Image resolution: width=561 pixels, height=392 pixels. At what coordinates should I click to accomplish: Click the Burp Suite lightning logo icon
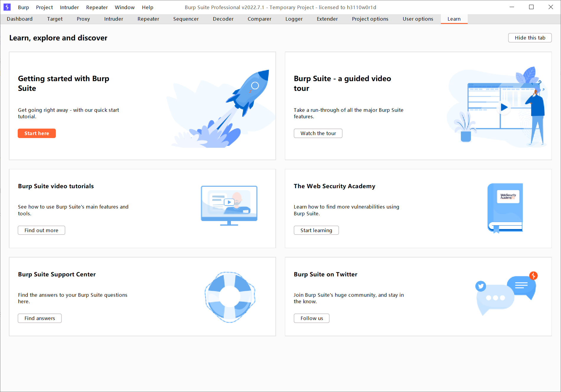click(7, 7)
